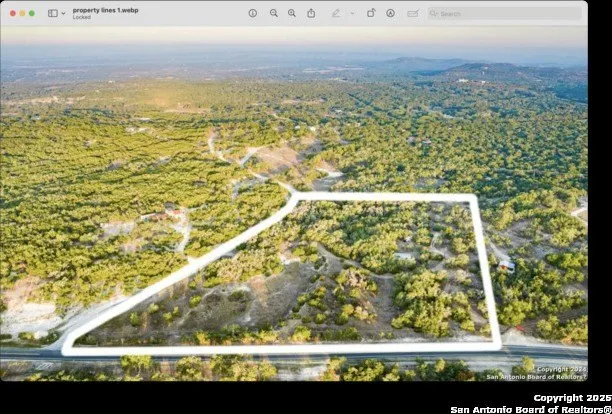612x414 pixels.
Task: Show the Markup toolbar
Action: (390, 13)
